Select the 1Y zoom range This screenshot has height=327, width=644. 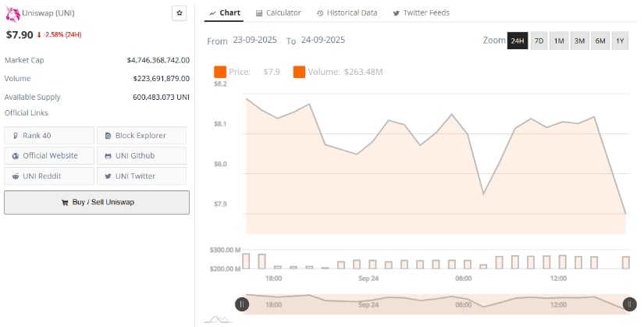pyautogui.click(x=620, y=41)
